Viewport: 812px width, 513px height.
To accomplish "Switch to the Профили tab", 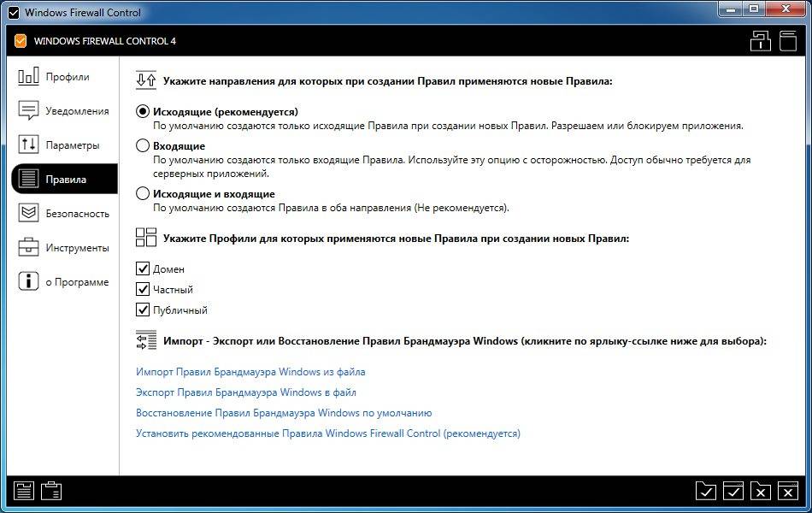I will [64, 77].
